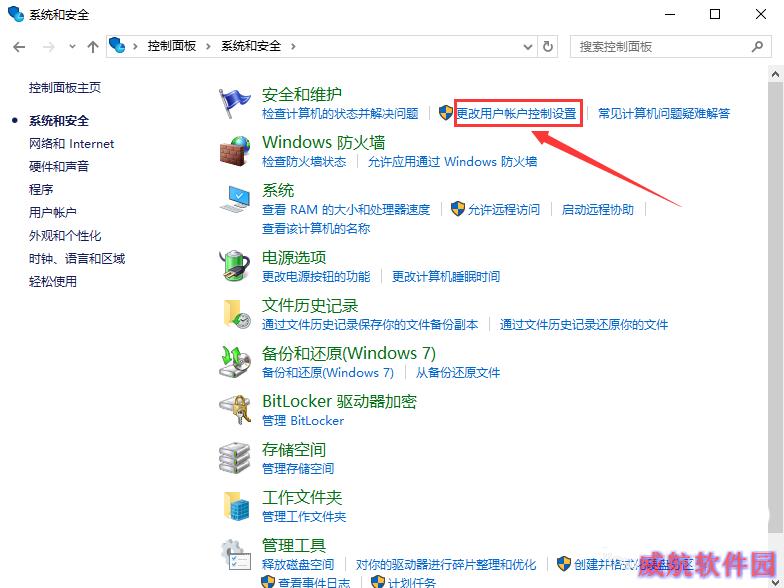Click 释放磁盘空间 link
The width and height of the screenshot is (784, 588).
click(298, 564)
